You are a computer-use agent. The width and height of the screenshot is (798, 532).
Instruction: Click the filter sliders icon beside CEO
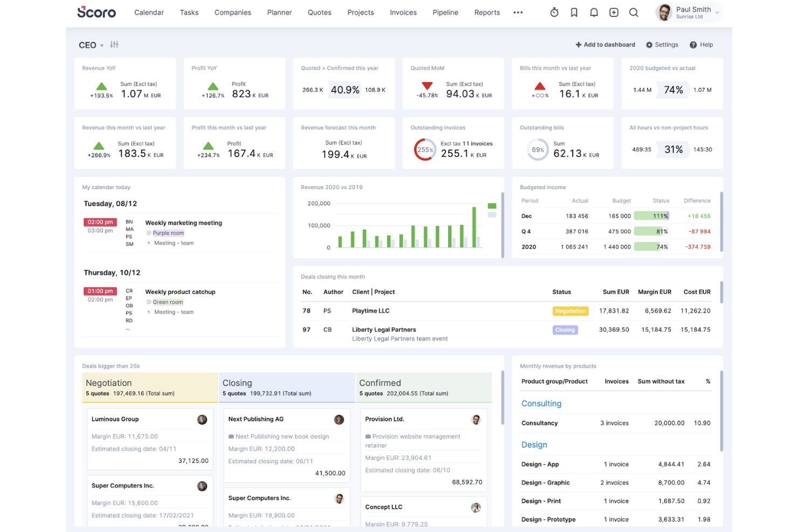(114, 45)
